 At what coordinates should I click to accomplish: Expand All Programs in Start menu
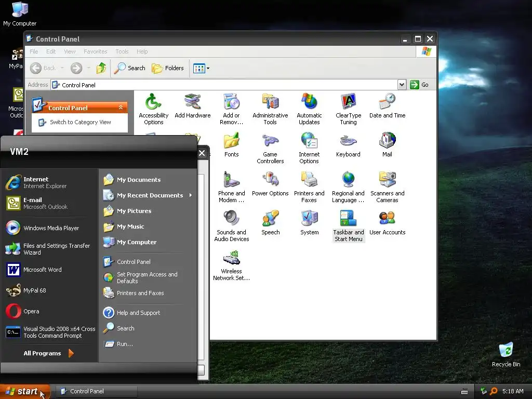tap(48, 353)
